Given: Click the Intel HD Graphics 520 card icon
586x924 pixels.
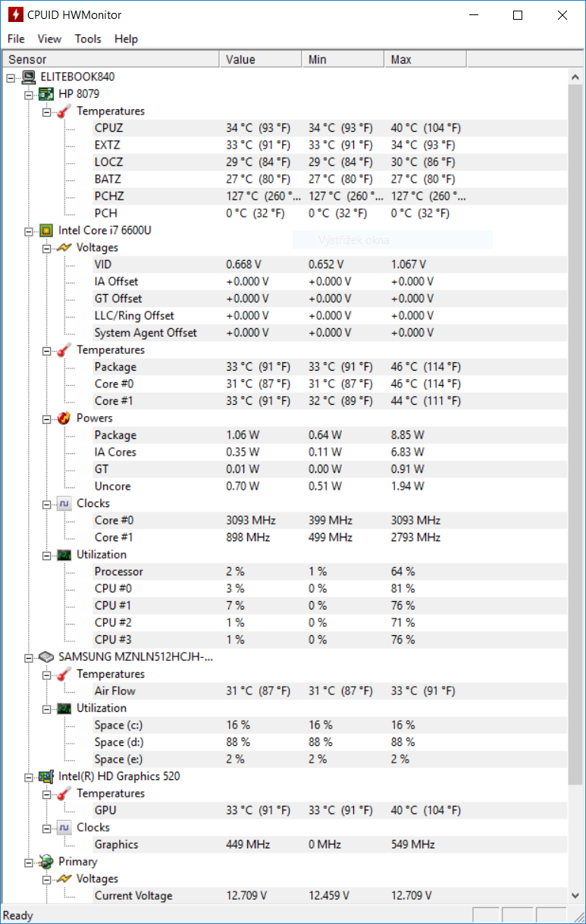Looking at the screenshot, I should [x=46, y=776].
